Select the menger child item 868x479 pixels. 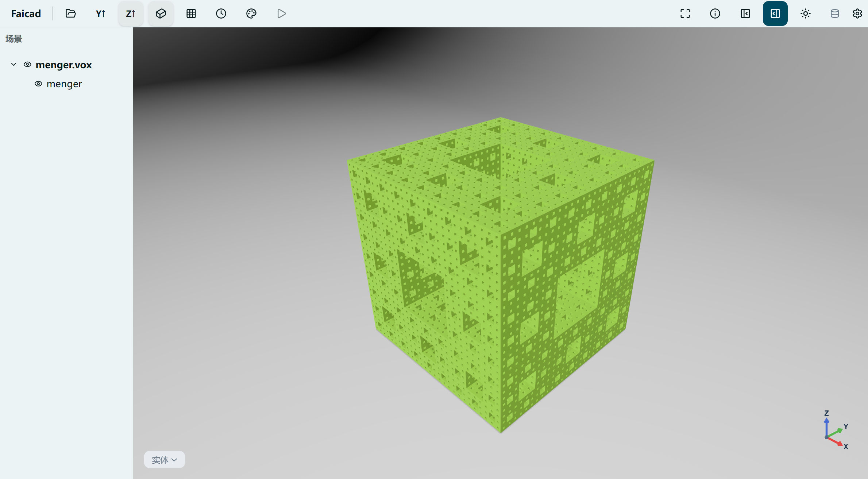pos(64,84)
